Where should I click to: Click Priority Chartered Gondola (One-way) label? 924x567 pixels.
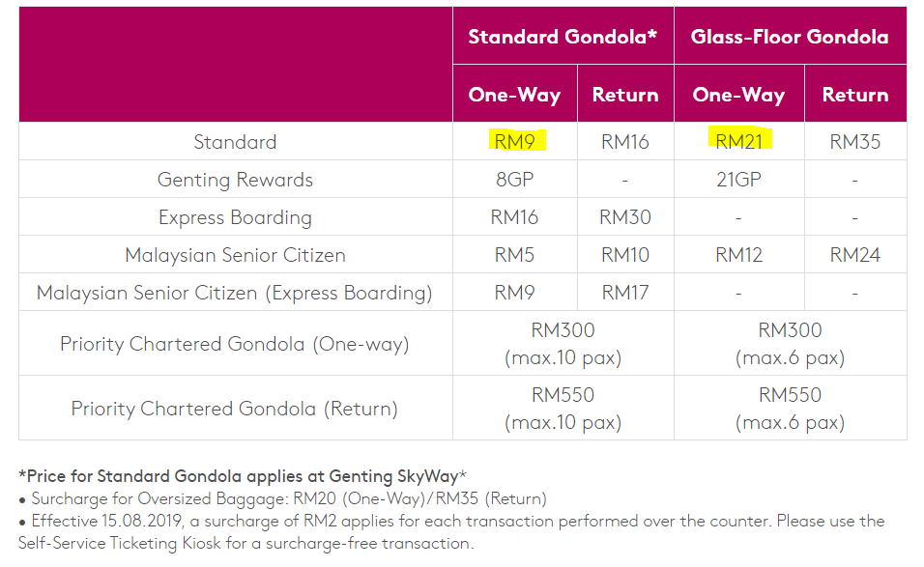pos(235,344)
